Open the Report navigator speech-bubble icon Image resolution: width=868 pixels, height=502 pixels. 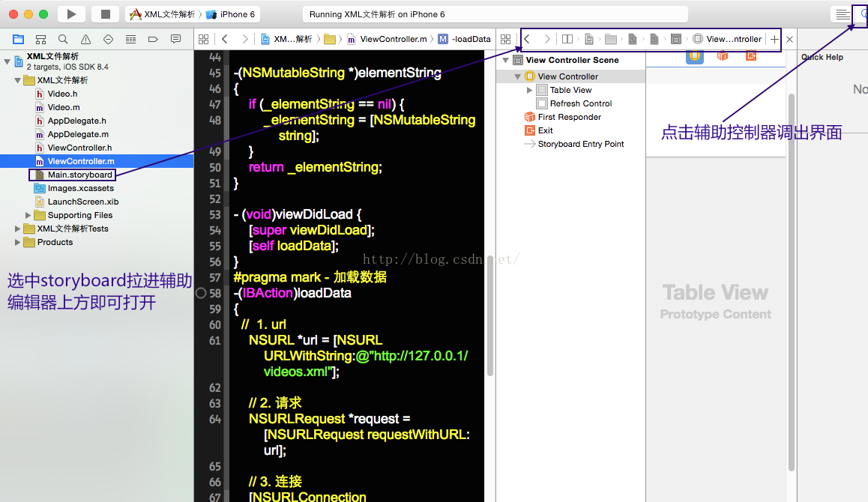click(176, 39)
